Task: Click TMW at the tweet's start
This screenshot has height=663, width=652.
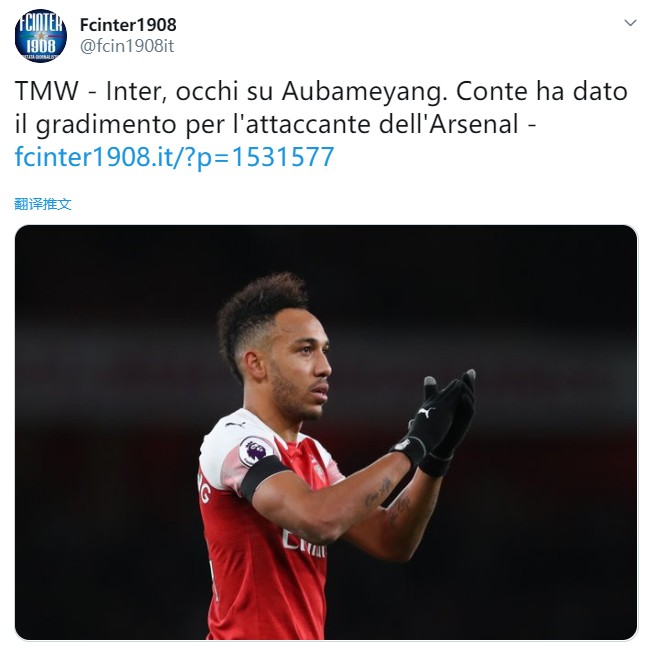Action: pyautogui.click(x=44, y=91)
